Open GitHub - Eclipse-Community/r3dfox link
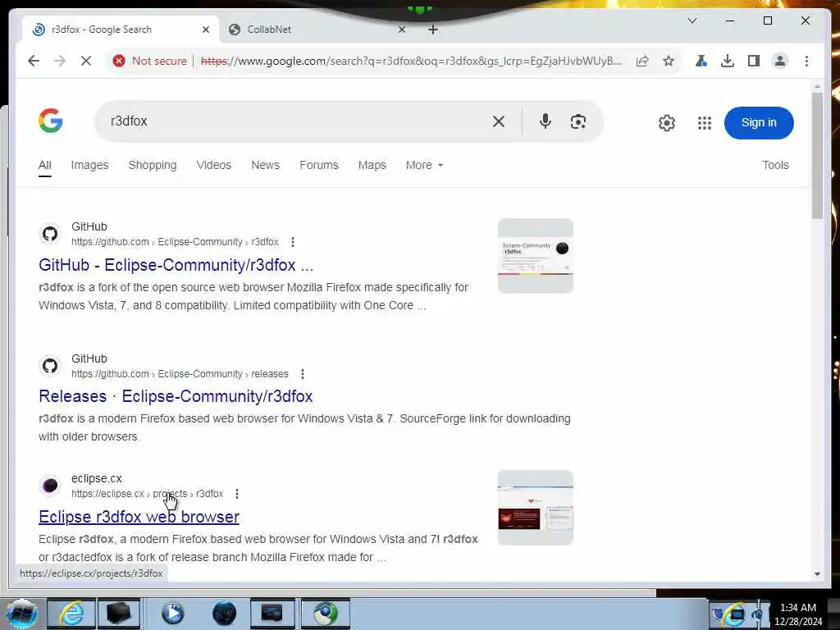Image resolution: width=840 pixels, height=630 pixels. coord(176,265)
